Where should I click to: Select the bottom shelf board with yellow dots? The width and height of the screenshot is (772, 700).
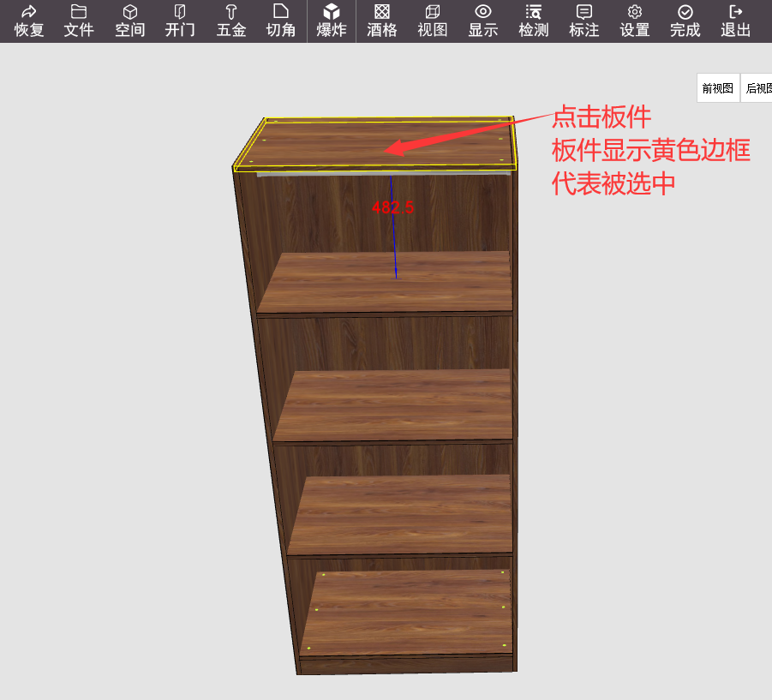(409, 613)
